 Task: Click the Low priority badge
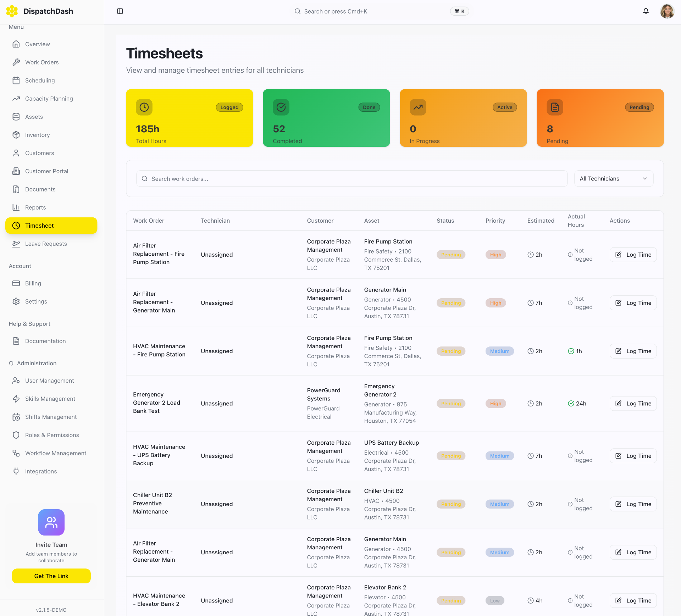[x=495, y=600]
